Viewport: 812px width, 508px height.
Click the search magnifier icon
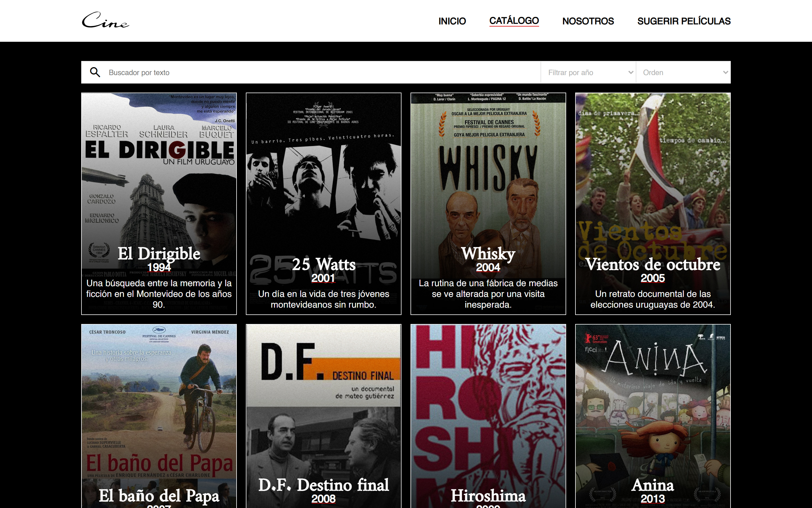click(x=95, y=72)
